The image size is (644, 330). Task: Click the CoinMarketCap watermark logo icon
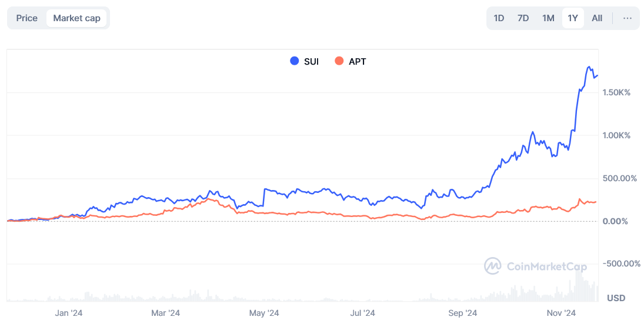click(x=492, y=266)
